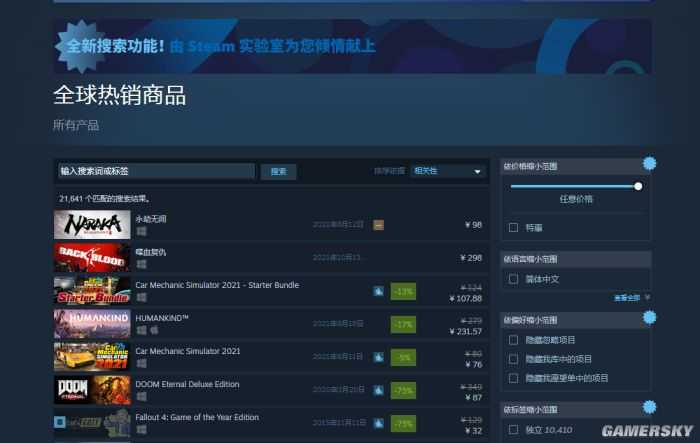Open Car Mechanic Simulator 2021 - Starter Bundle title

point(217,285)
